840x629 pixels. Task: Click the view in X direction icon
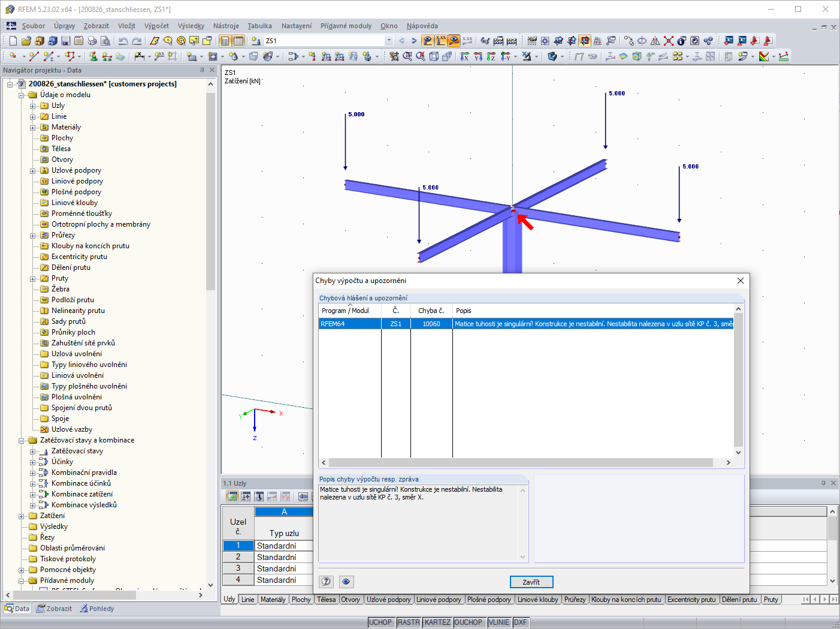(x=465, y=56)
